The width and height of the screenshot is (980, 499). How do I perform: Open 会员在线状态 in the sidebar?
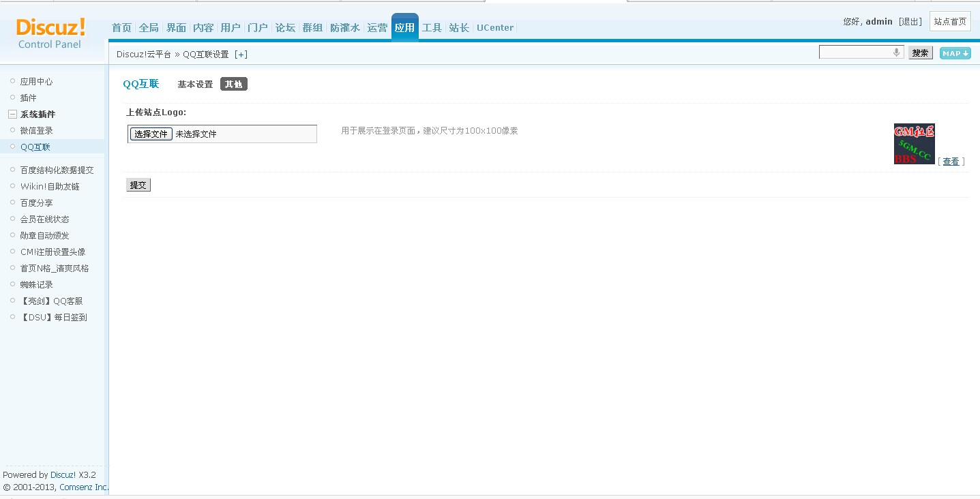44,220
